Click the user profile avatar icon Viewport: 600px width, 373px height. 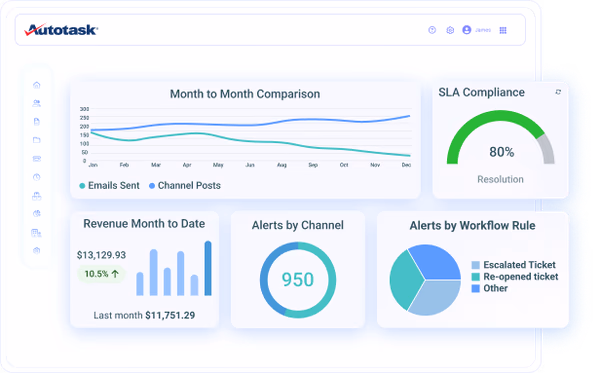466,30
